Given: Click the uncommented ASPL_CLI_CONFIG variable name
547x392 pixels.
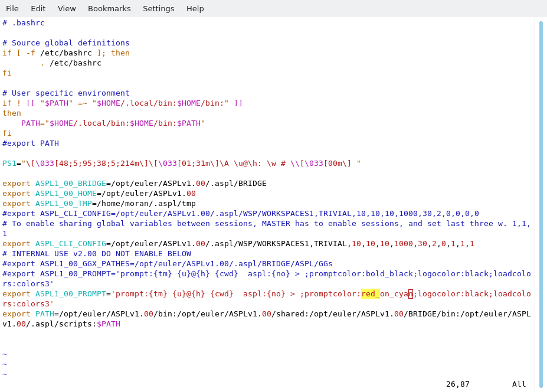Looking at the screenshot, I should click(x=71, y=244).
